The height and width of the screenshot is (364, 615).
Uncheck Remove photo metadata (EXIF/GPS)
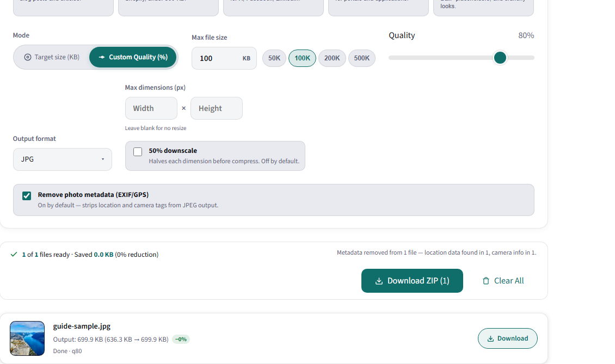click(x=27, y=196)
